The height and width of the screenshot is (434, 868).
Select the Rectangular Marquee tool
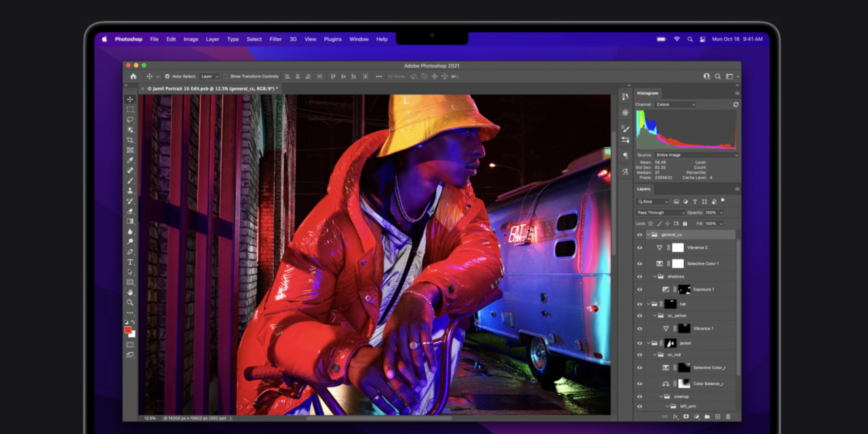coord(130,109)
